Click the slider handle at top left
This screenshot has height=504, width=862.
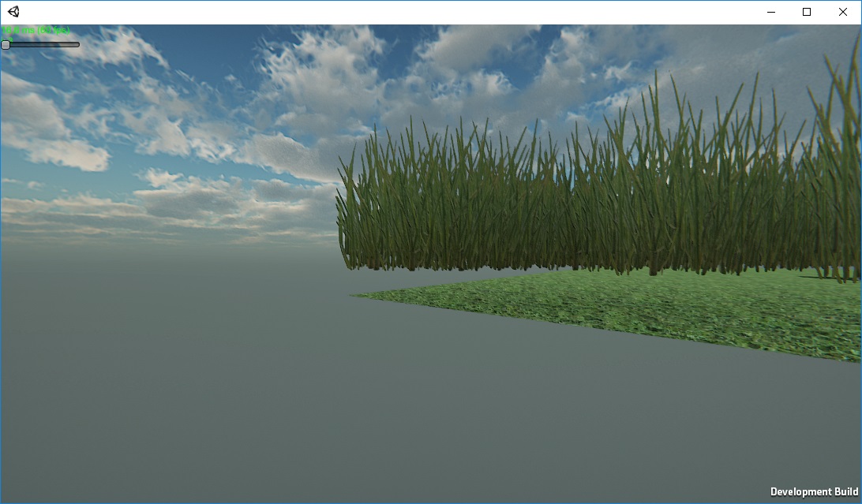[6, 45]
